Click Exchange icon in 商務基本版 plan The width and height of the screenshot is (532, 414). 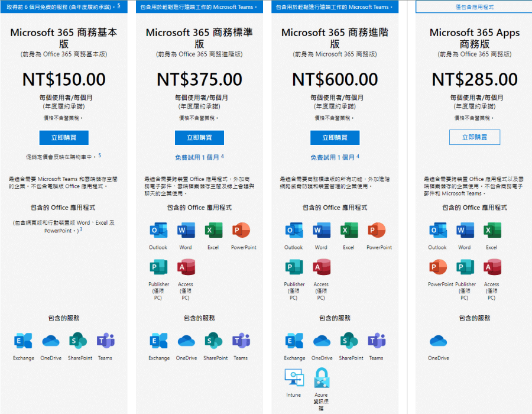23,341
